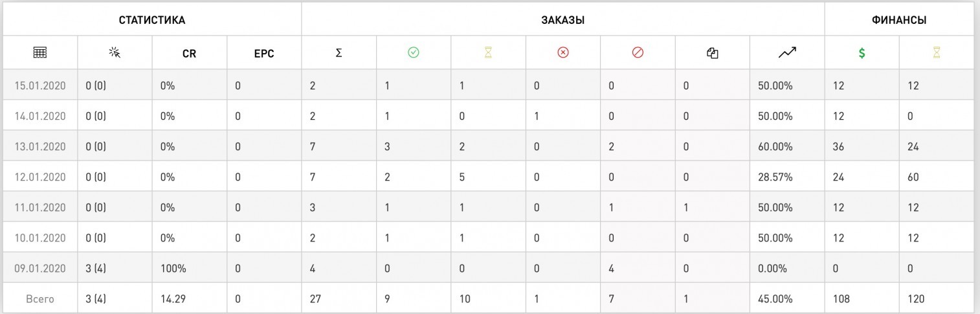Click the duplicate orders copy icon
Viewport: 980px width, 314px height.
[713, 54]
